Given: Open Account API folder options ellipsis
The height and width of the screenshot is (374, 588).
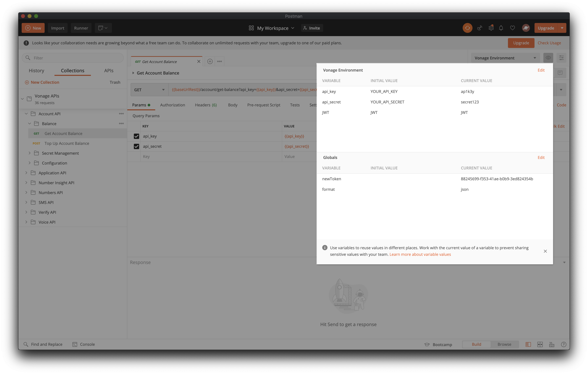Looking at the screenshot, I should point(121,114).
